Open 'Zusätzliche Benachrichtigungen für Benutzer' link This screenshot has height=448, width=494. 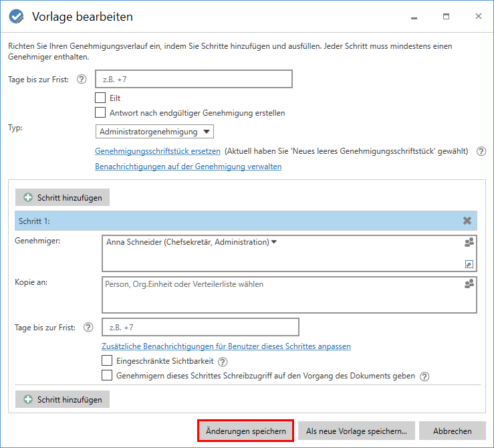(226, 346)
